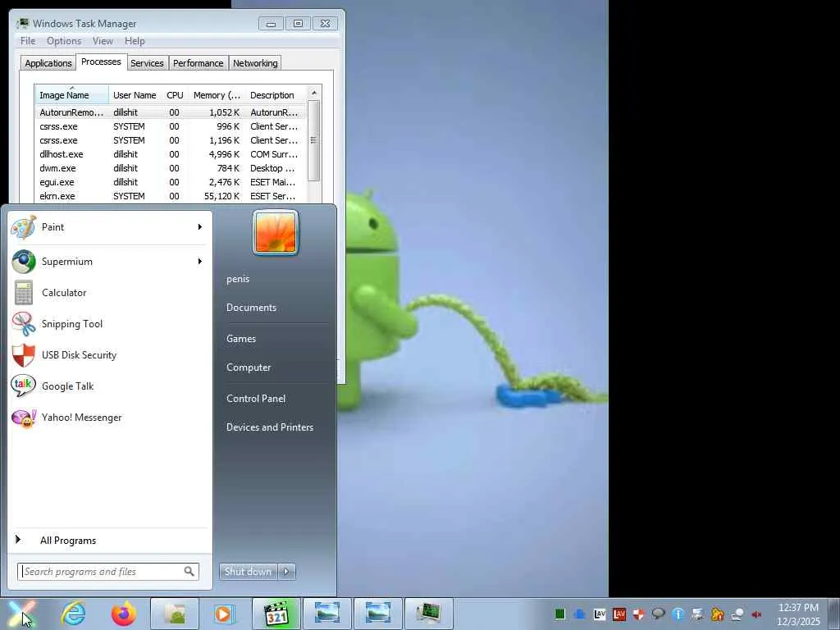Click the red LAV tray icon
The image size is (840, 630).
(619, 614)
